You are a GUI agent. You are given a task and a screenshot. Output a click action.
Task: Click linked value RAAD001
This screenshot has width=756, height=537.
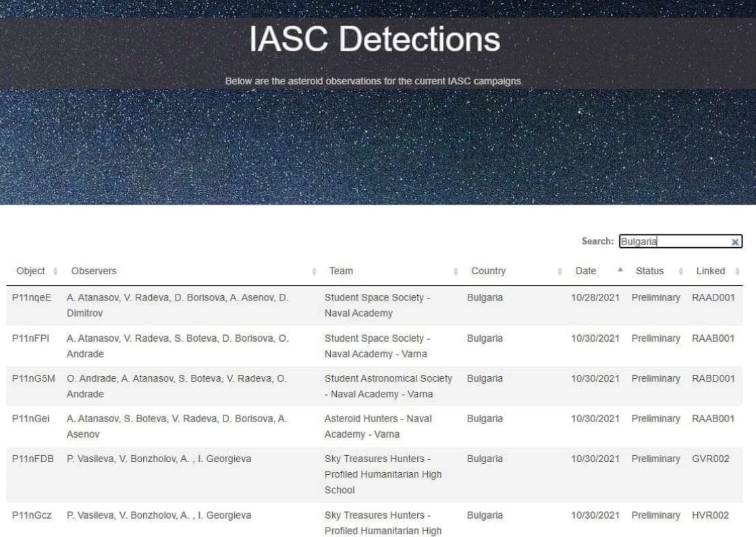pyautogui.click(x=713, y=298)
